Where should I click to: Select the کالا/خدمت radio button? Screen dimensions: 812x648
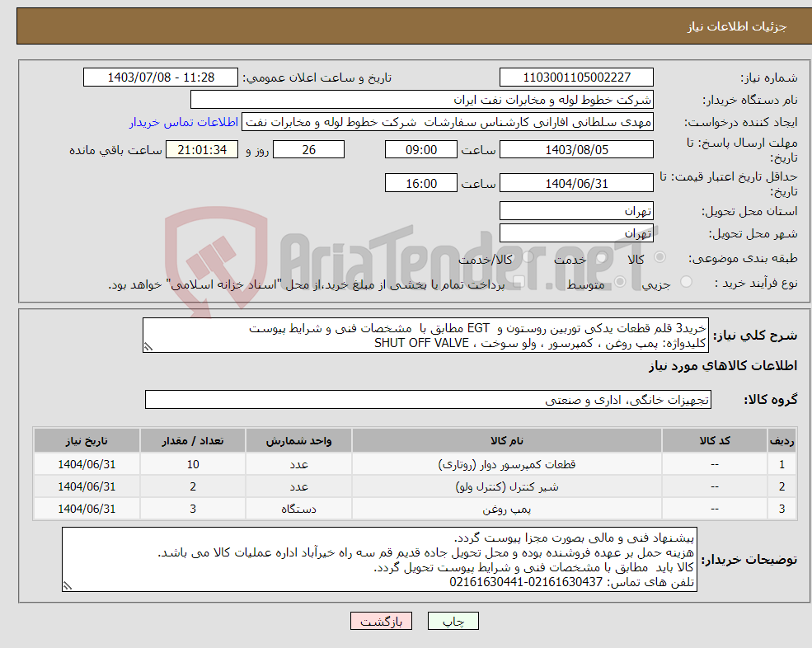point(528,257)
